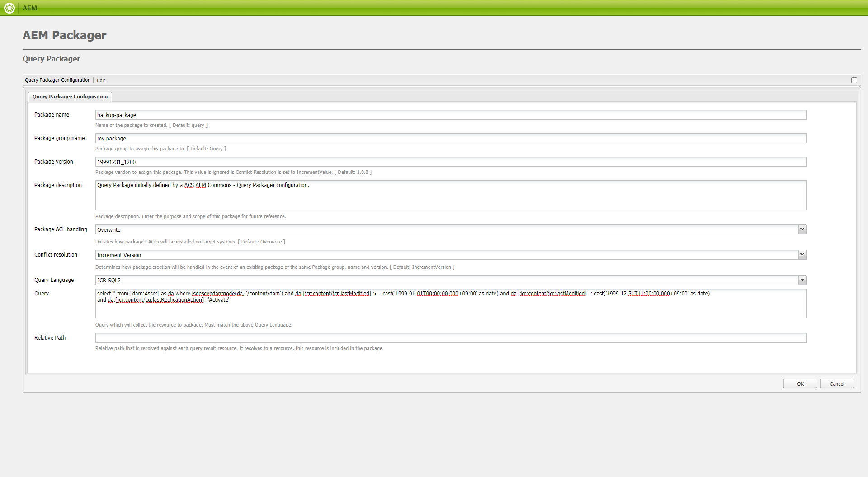
Task: Click the Query field label
Action: tap(42, 294)
